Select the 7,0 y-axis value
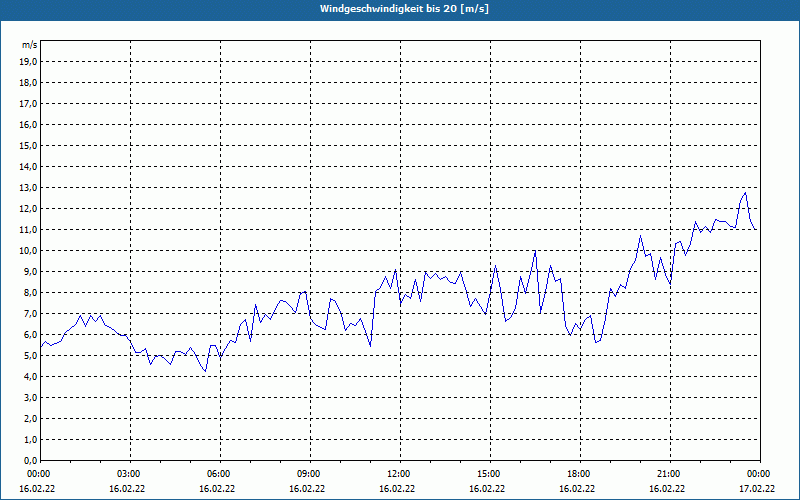Image resolution: width=800 pixels, height=500 pixels. point(30,314)
